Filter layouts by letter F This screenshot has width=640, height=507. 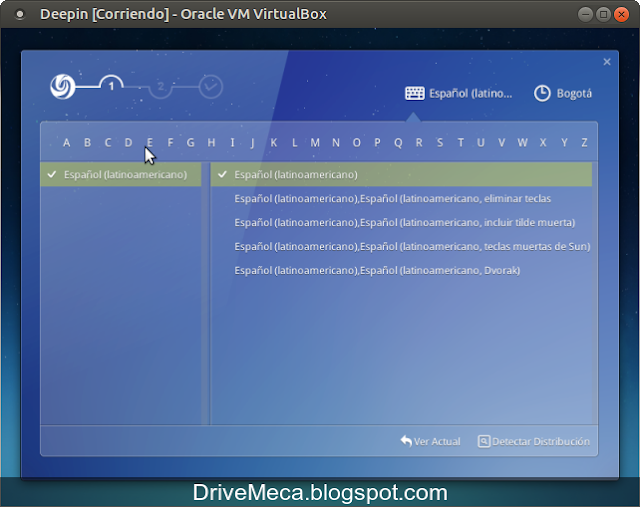(170, 142)
